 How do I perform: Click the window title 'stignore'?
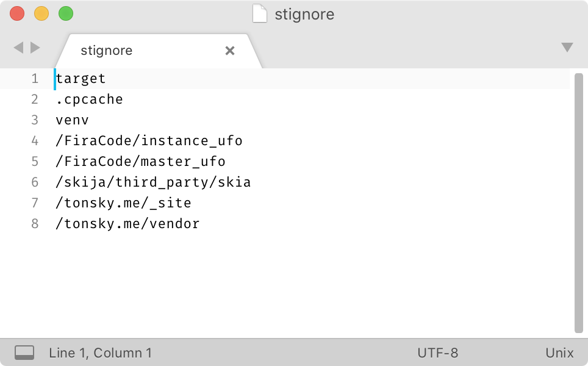pyautogui.click(x=304, y=14)
